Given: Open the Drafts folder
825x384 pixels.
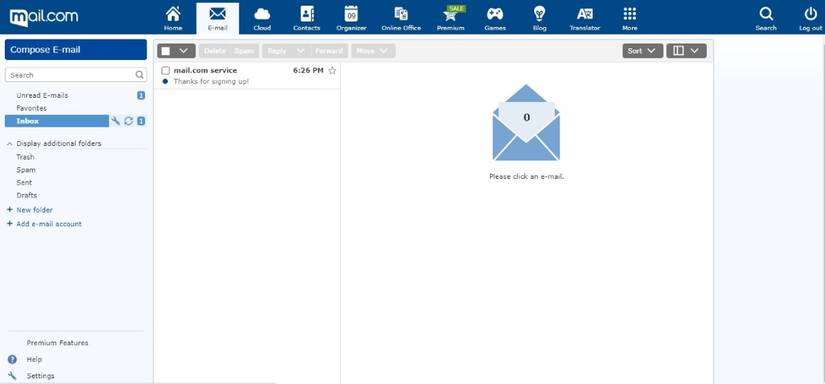Looking at the screenshot, I should (x=27, y=195).
